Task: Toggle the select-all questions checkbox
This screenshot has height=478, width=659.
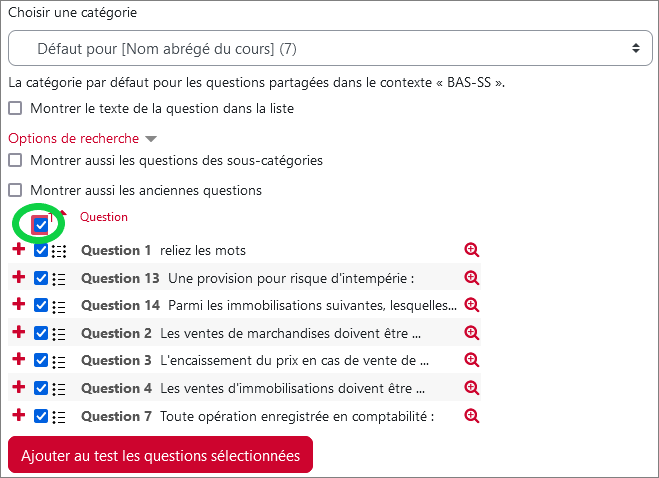Action: tap(41, 225)
